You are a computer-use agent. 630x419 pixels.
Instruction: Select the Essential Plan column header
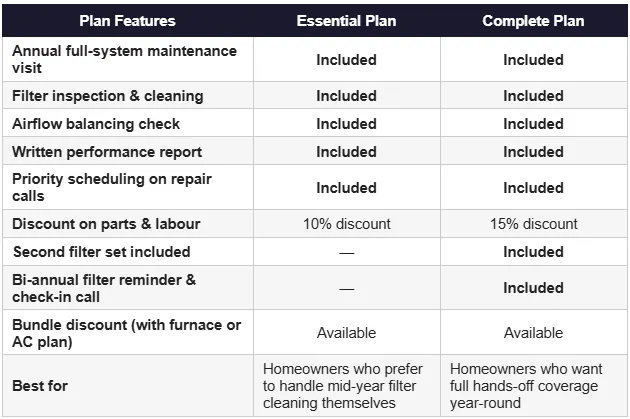346,21
